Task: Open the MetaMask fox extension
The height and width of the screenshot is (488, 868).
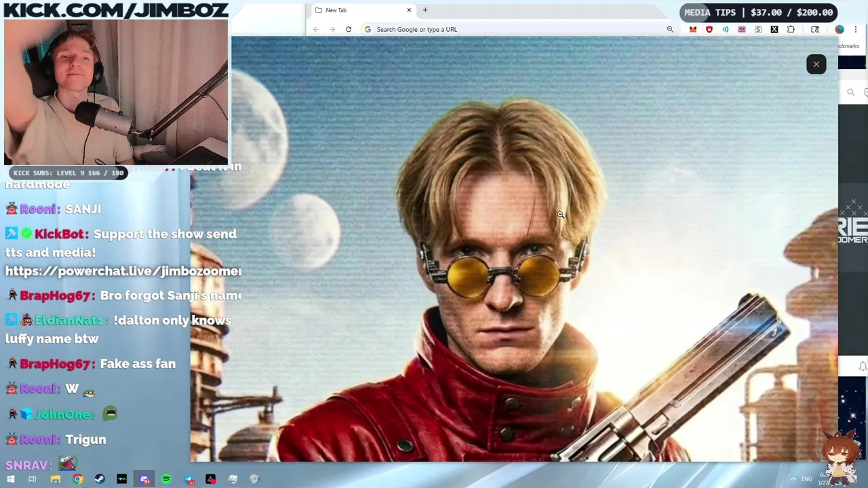Action: 692,29
